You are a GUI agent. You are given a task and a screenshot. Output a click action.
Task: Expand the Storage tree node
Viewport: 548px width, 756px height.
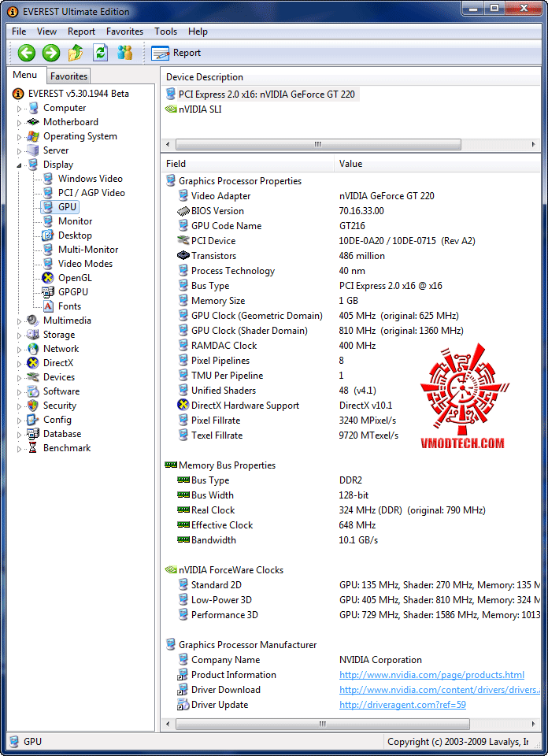[x=19, y=335]
